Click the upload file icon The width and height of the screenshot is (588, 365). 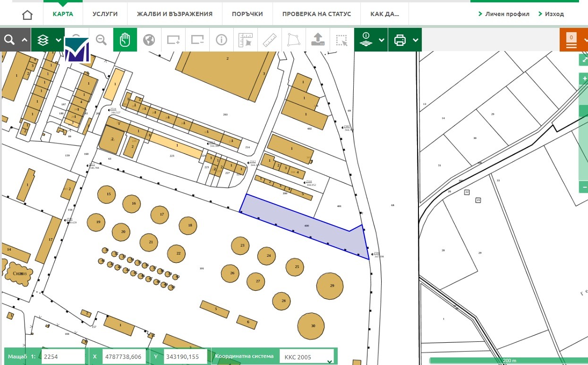pos(317,40)
